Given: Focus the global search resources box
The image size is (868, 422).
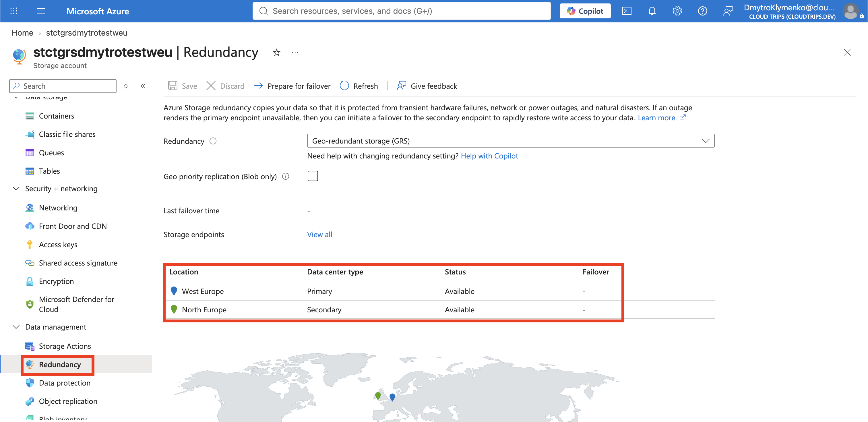Looking at the screenshot, I should (402, 11).
